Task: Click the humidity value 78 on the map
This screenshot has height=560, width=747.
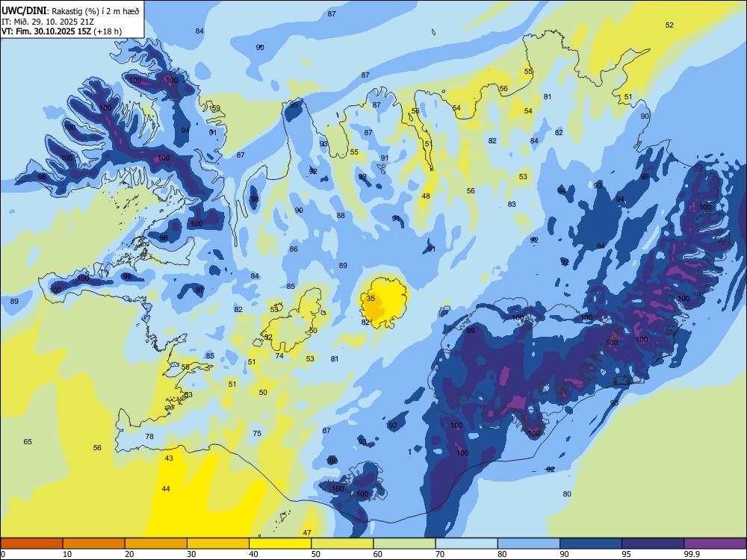Action: pyautogui.click(x=149, y=436)
